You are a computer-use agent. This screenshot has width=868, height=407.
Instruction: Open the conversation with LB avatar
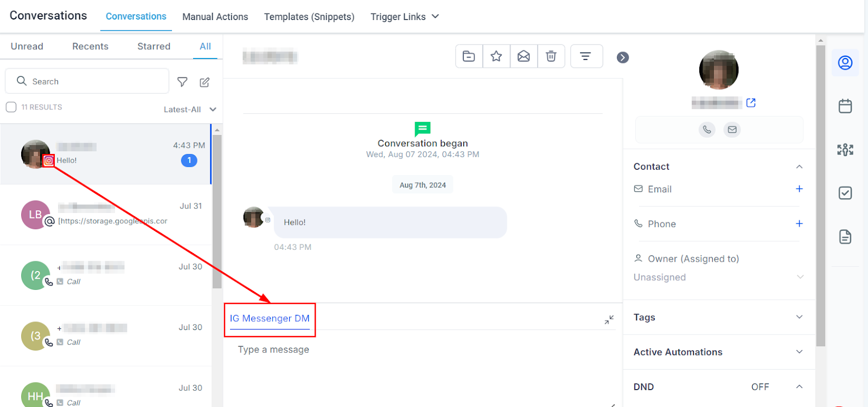106,215
